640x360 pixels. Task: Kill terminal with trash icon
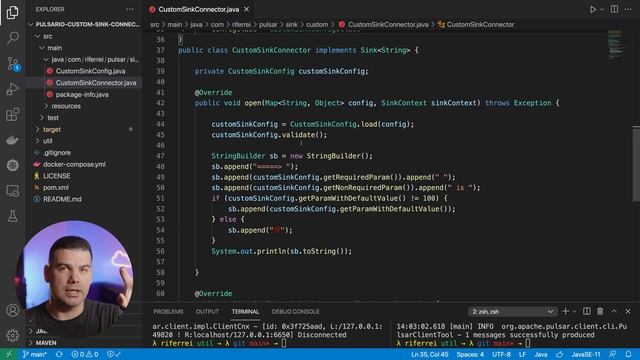click(x=600, y=311)
